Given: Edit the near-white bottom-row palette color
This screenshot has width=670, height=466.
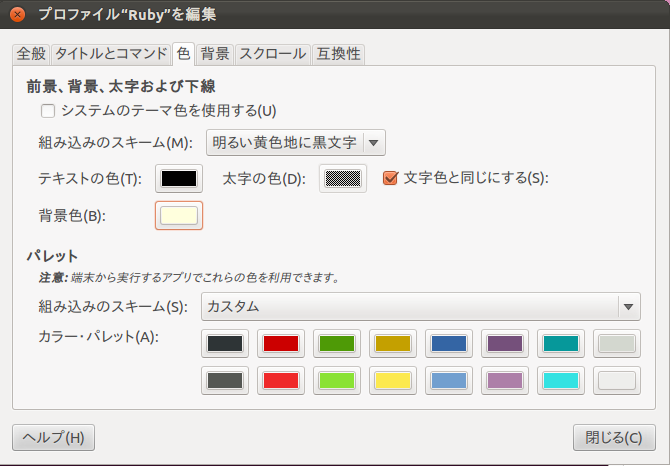Looking at the screenshot, I should [617, 381].
